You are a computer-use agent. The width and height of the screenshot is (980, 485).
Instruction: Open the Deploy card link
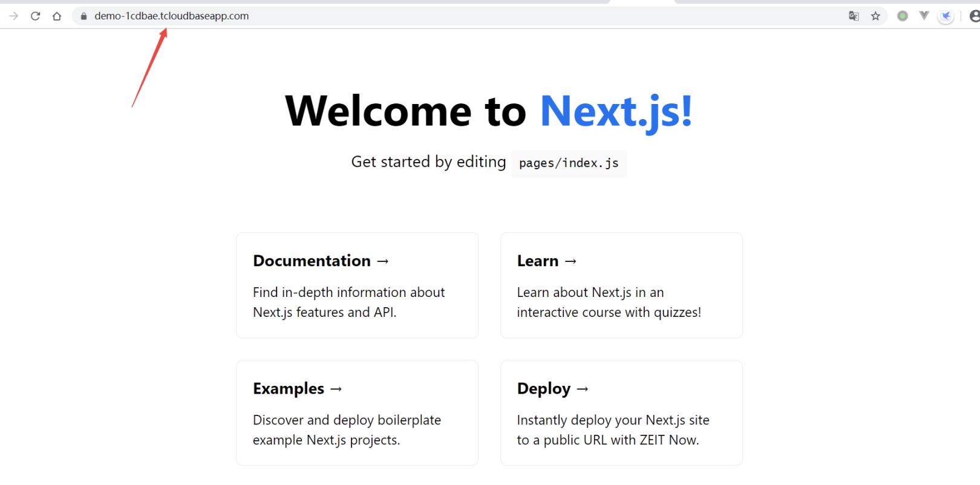(621, 413)
